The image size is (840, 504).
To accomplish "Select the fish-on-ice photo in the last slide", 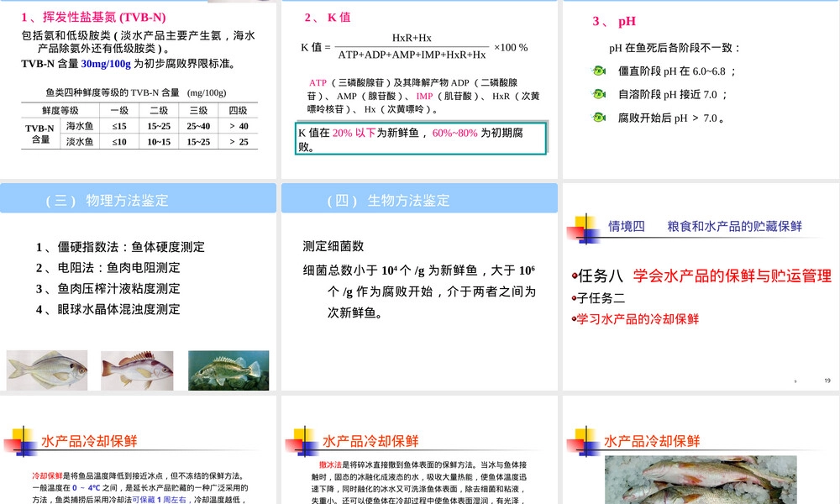I will tap(701, 480).
